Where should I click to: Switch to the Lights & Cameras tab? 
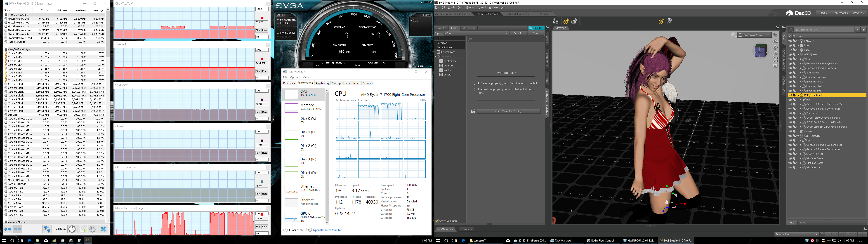tap(517, 14)
